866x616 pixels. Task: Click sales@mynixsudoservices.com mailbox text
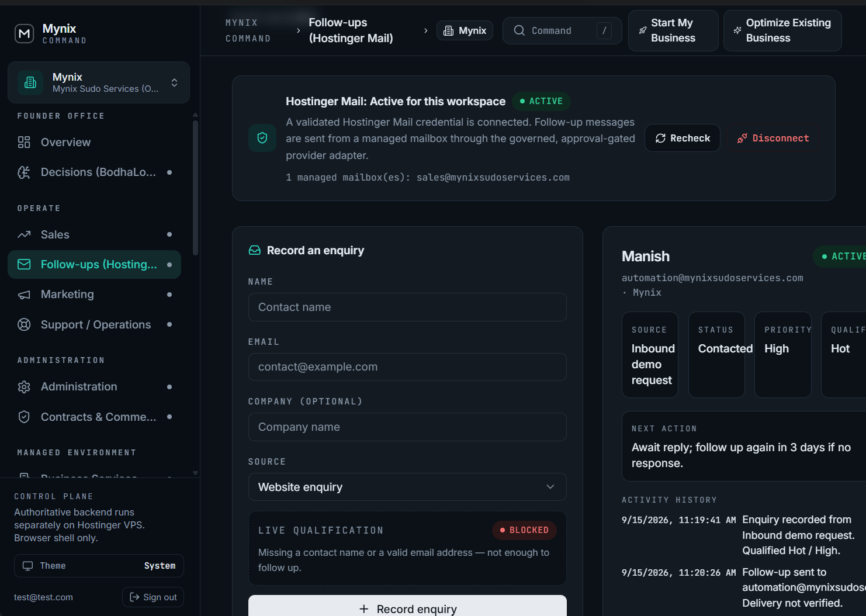click(x=493, y=178)
